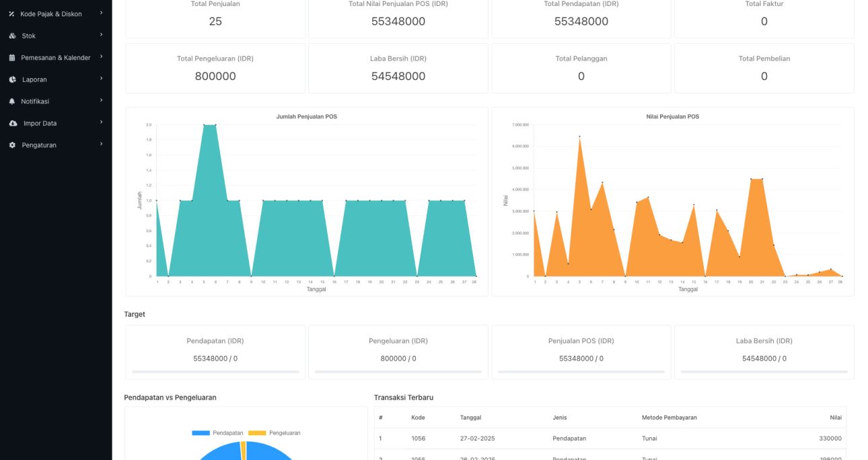
Task: Click the pie chart icon beside Laporan
Action: click(x=12, y=79)
